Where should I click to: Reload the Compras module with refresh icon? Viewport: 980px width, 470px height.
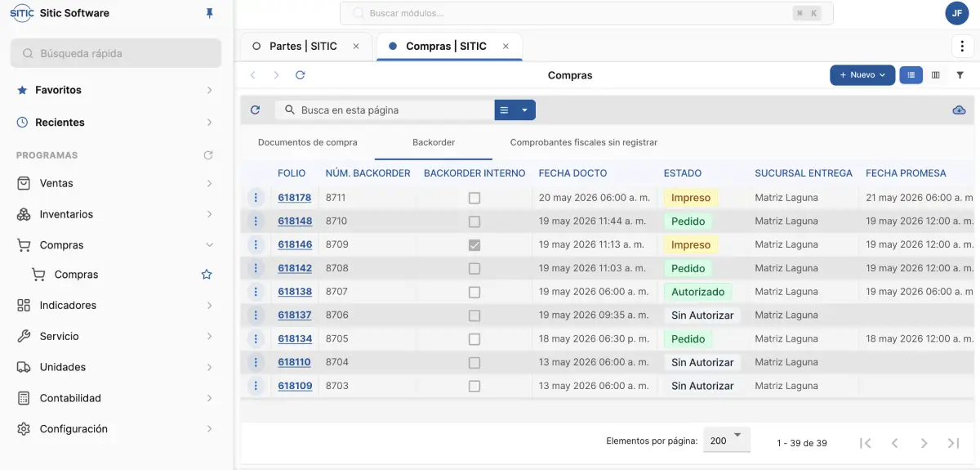pos(301,75)
